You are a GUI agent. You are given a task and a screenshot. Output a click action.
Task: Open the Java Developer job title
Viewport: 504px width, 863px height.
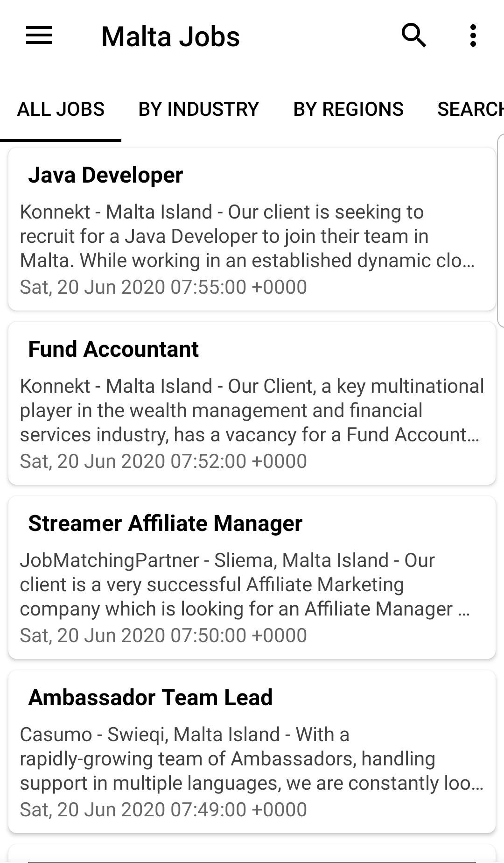pos(105,175)
